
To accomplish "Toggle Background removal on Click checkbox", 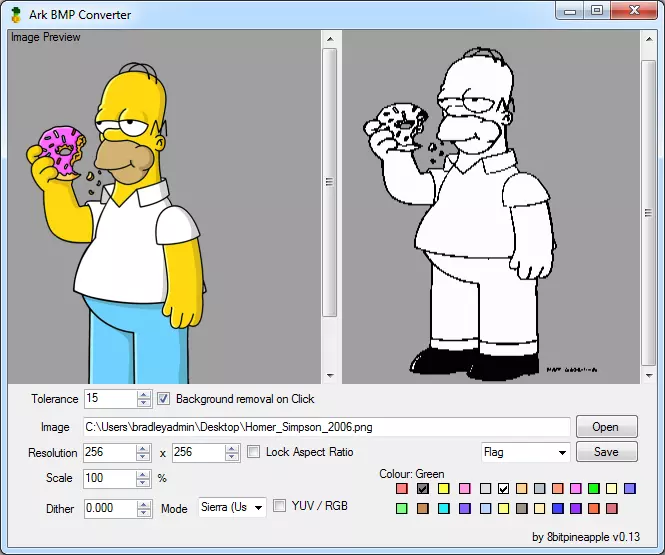I will tap(163, 399).
